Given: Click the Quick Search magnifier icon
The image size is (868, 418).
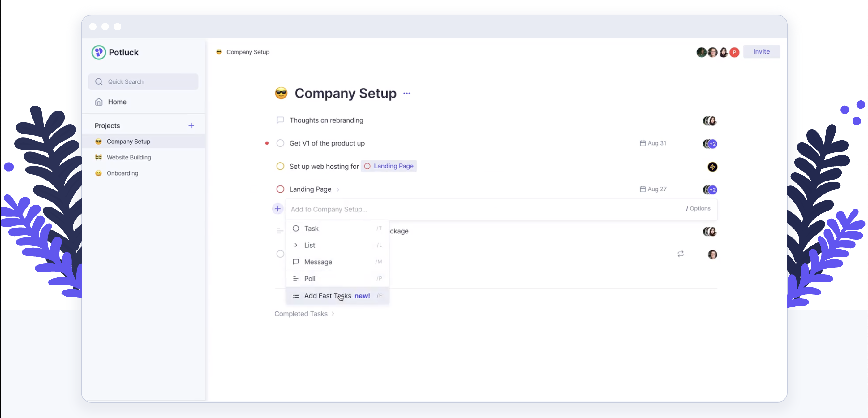Looking at the screenshot, I should (x=99, y=82).
